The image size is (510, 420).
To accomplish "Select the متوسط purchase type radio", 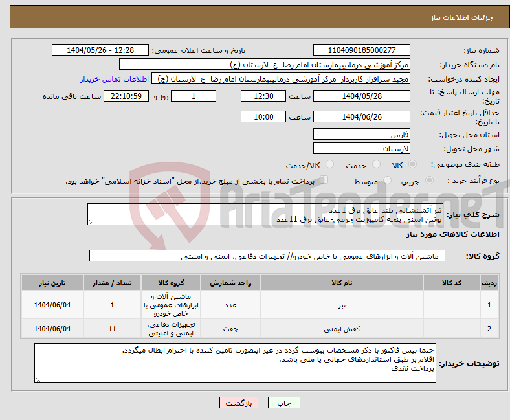I will coord(387,181).
